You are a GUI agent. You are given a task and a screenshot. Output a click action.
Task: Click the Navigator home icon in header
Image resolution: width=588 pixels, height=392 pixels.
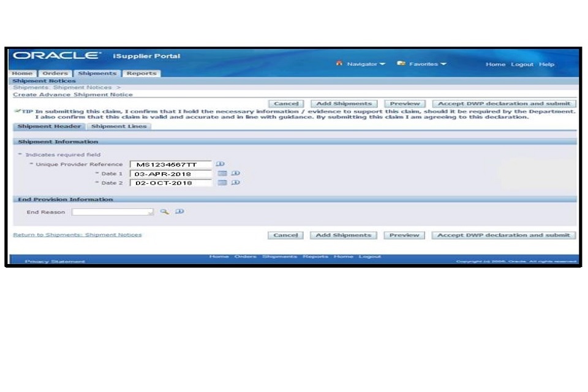339,64
